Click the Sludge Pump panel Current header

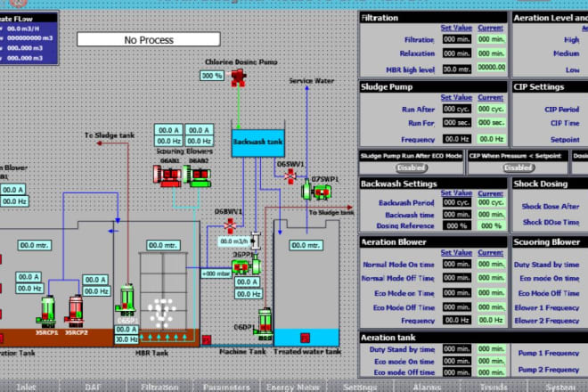(491, 97)
